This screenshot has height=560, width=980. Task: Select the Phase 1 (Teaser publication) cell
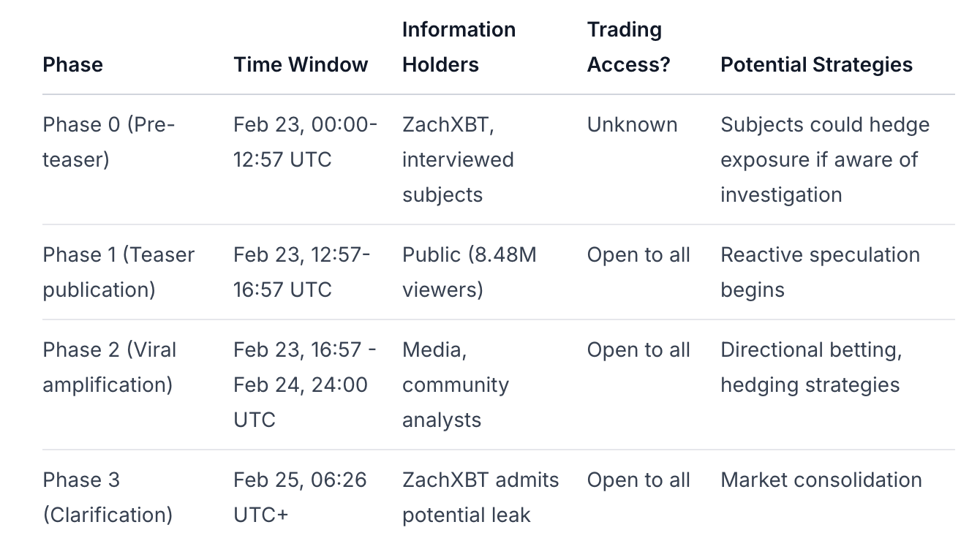(118, 272)
